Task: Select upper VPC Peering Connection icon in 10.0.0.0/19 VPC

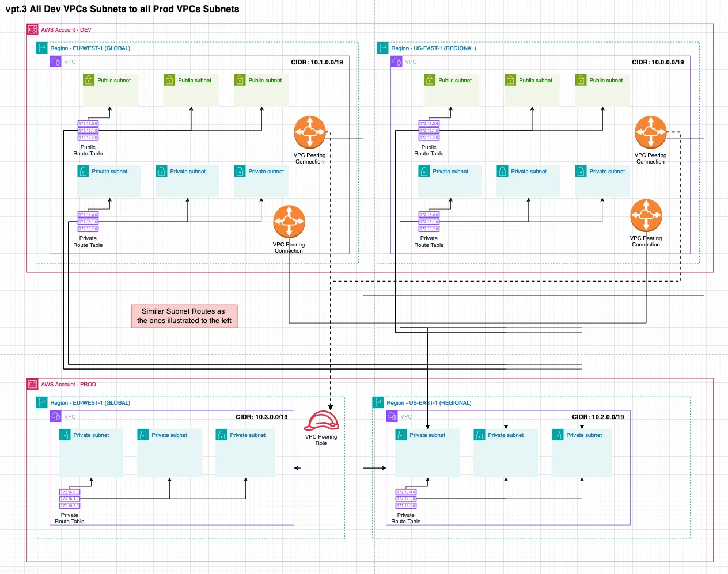Action: click(650, 132)
